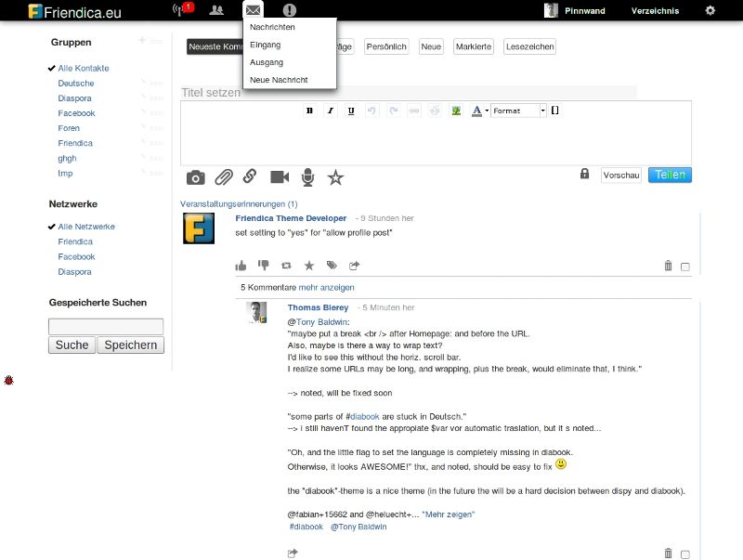Viewport: 743px width, 560px height.
Task: Filter by ghgh group
Action: pyautogui.click(x=67, y=158)
